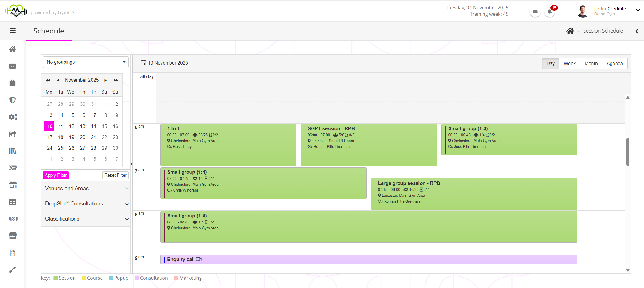
Task: Click the envelope messages icon in header
Action: click(x=535, y=12)
